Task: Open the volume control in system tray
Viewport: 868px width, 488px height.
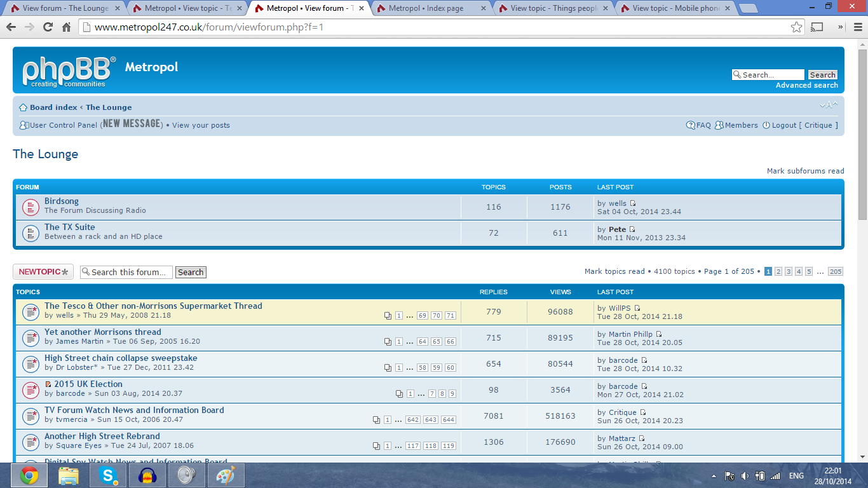Action: pyautogui.click(x=743, y=476)
